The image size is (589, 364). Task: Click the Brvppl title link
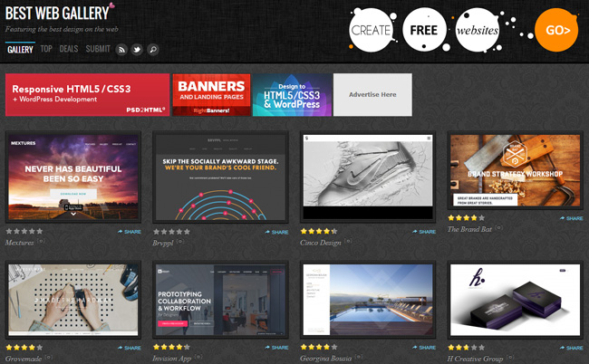[x=162, y=244]
